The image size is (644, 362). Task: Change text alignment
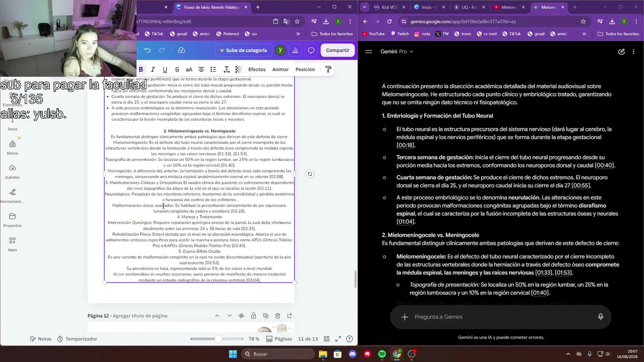[201, 69]
